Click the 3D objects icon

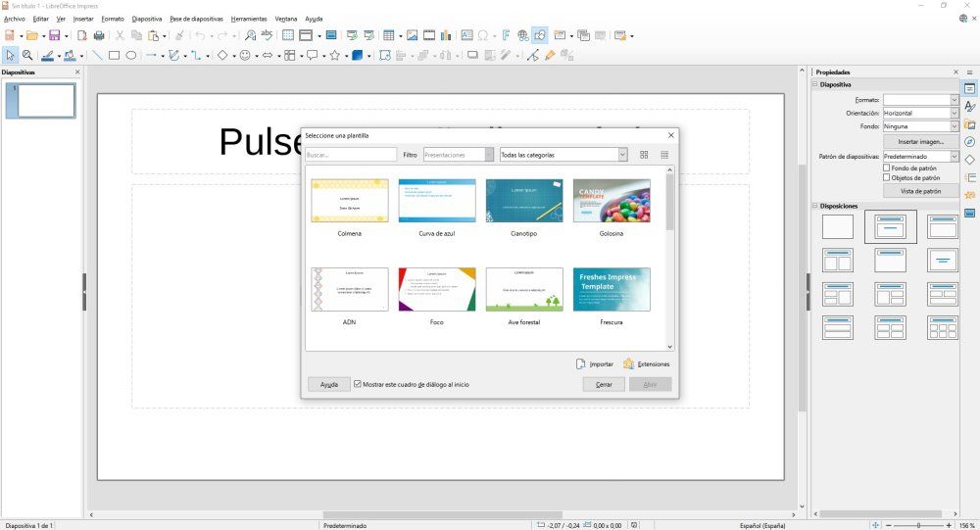358,56
